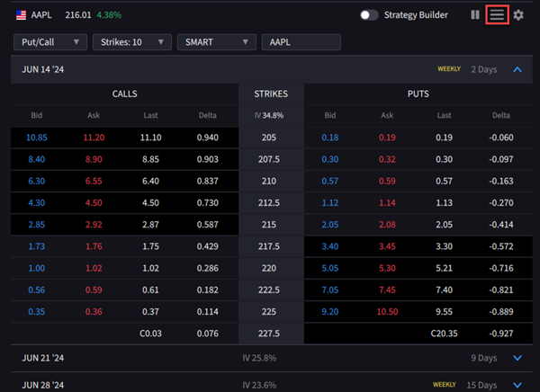Click strike 205 in the Strikes column
Screen dimensions: 540x392
pos(269,138)
